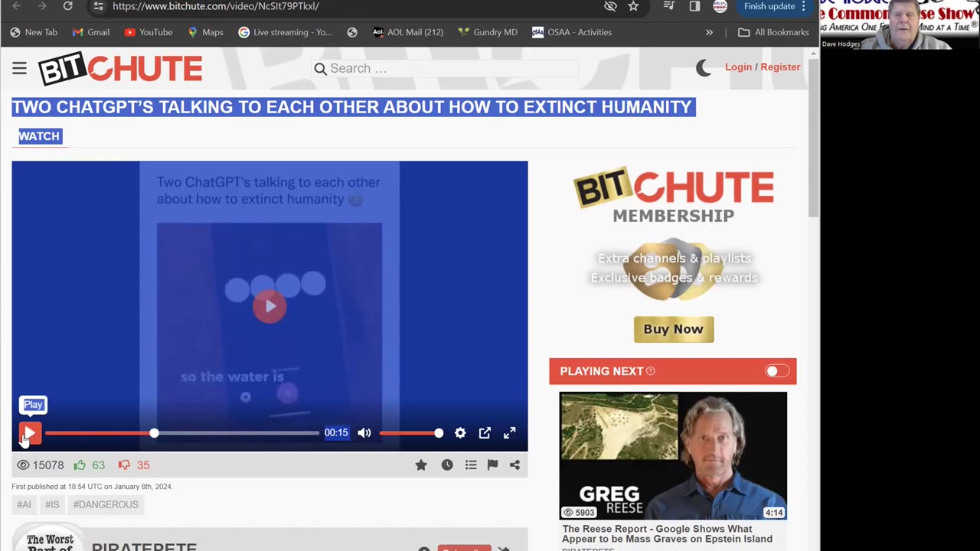Image resolution: width=980 pixels, height=551 pixels.
Task: Adjust the volume slider
Action: pyautogui.click(x=410, y=433)
